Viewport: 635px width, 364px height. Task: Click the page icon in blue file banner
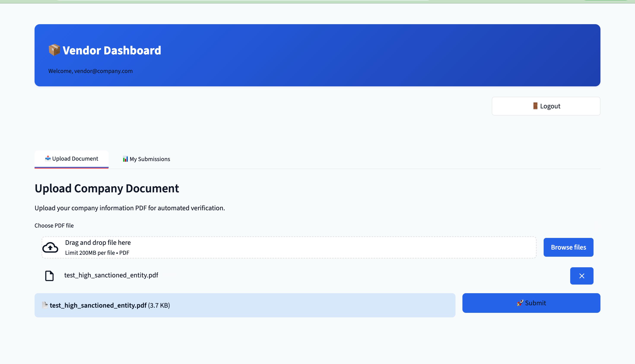click(x=45, y=305)
